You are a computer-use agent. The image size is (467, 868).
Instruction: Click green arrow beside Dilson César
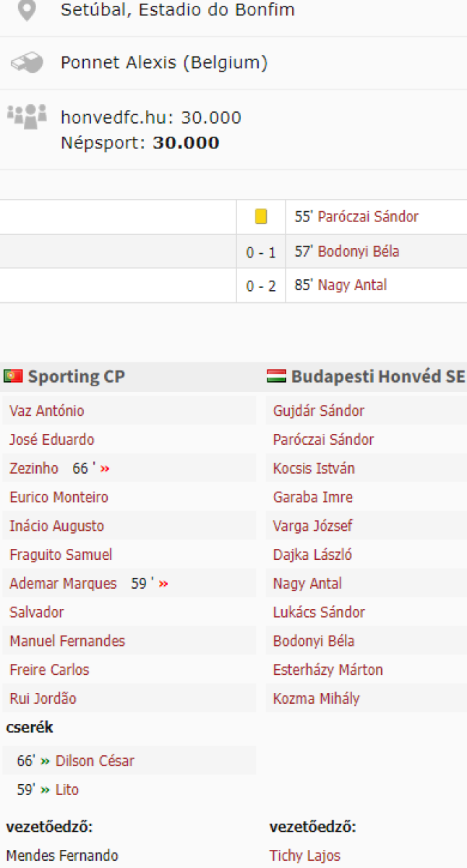[x=46, y=761]
